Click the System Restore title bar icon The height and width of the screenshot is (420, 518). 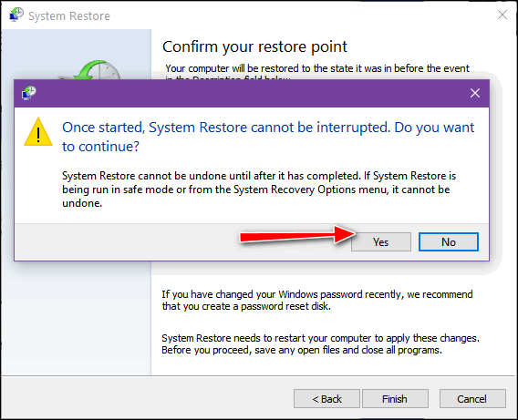(16, 15)
